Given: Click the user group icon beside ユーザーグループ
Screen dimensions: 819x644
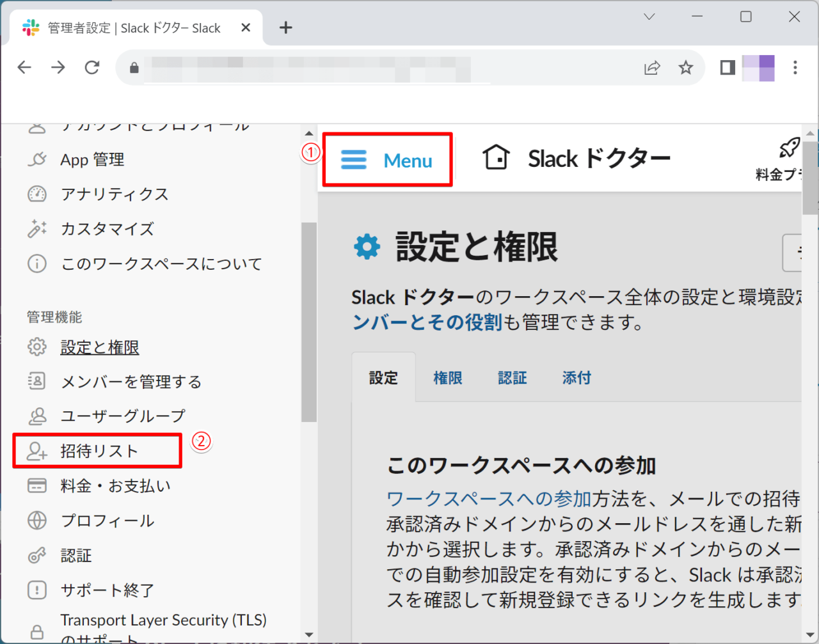Looking at the screenshot, I should point(37,416).
